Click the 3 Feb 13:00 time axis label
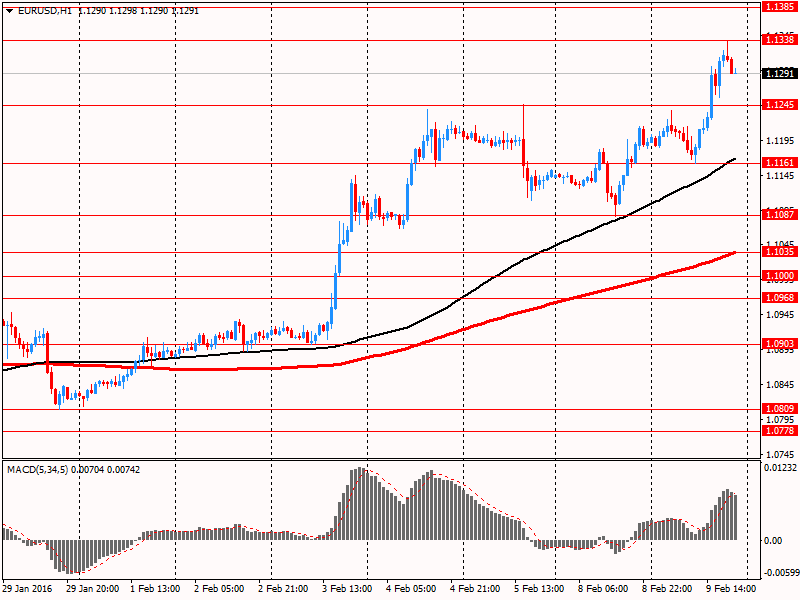 [x=347, y=588]
